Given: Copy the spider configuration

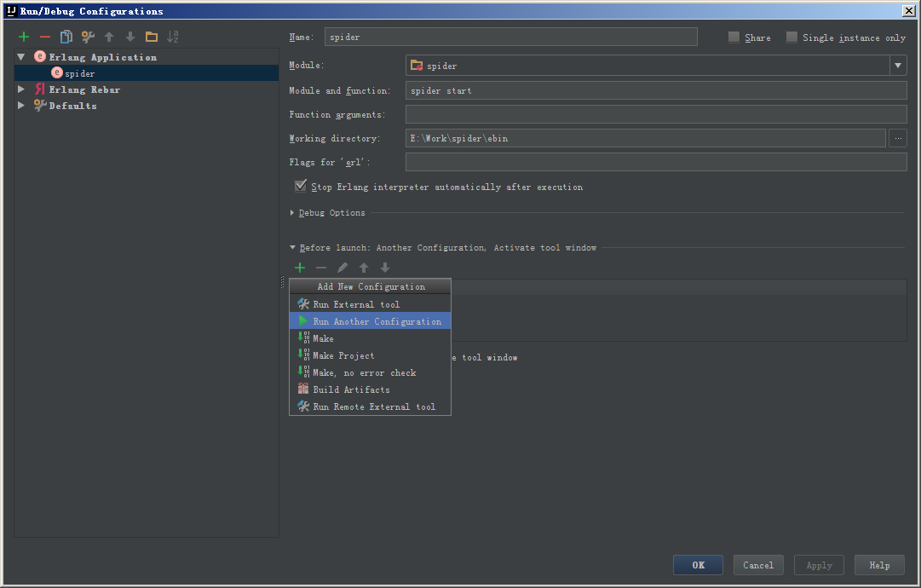Looking at the screenshot, I should [x=66, y=37].
